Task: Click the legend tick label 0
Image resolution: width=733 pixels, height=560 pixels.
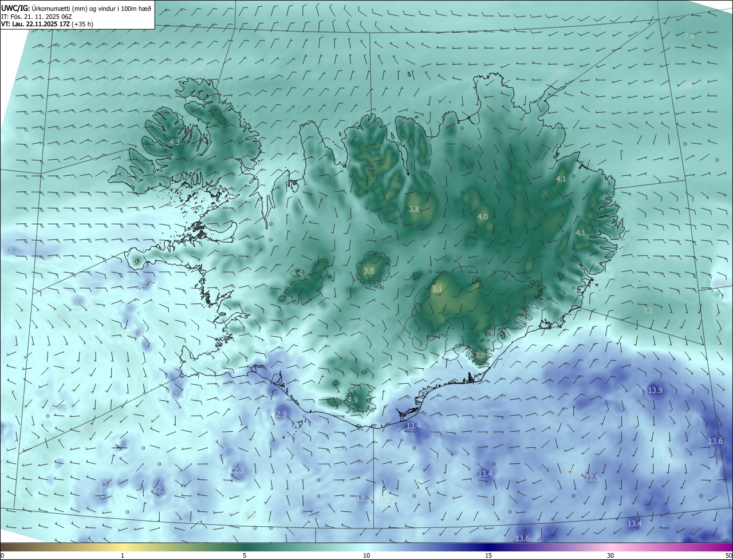Action: pyautogui.click(x=2, y=555)
